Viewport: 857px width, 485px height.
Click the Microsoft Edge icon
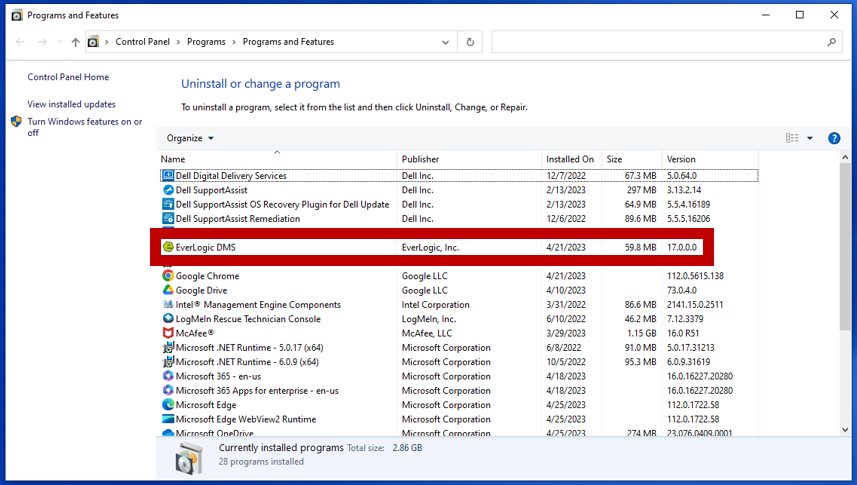tap(168, 405)
